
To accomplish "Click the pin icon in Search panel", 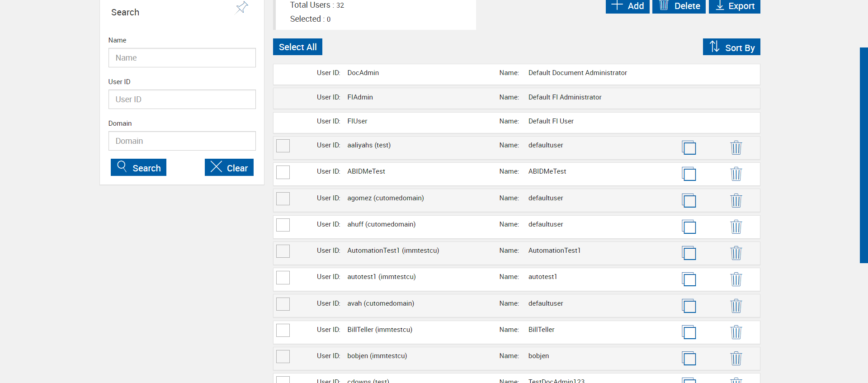I will coord(242,7).
